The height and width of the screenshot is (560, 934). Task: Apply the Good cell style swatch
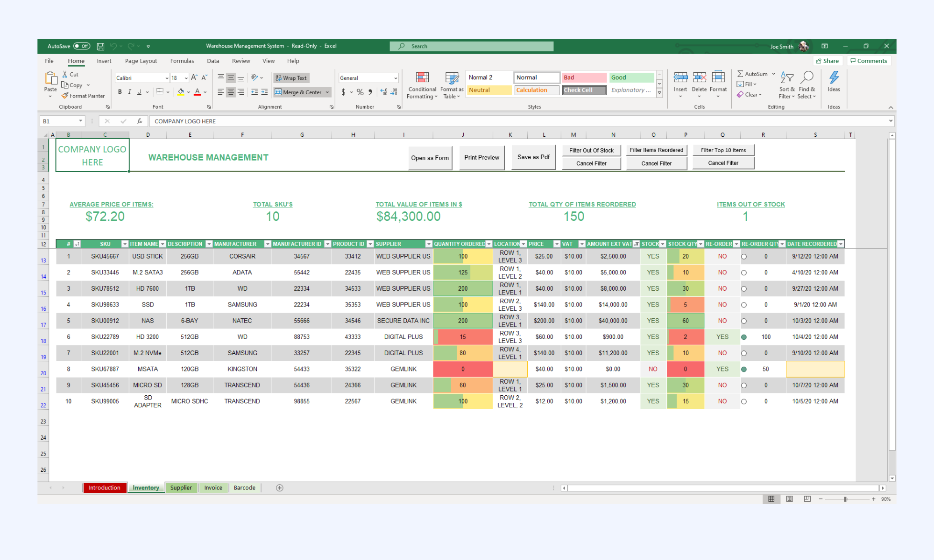(x=631, y=77)
